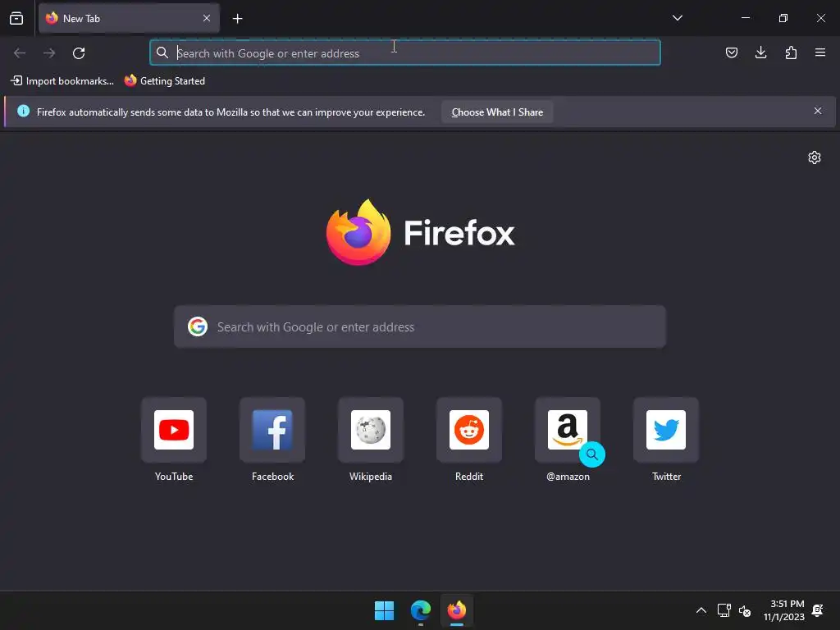Switch to the New Tab tab
Screen dimensions: 840x630
129,18
